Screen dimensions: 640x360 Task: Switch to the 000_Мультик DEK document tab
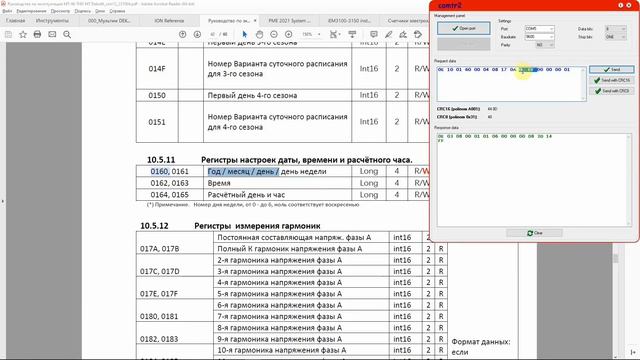pos(109,20)
